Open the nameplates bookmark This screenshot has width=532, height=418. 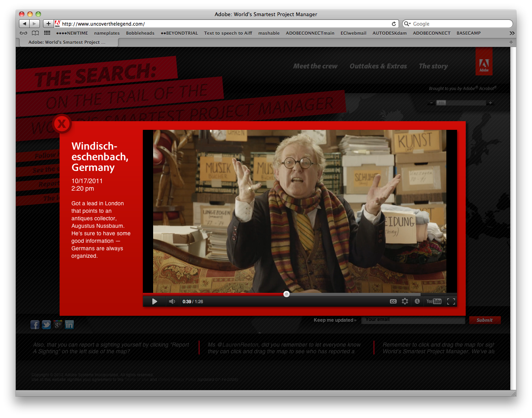coord(107,33)
